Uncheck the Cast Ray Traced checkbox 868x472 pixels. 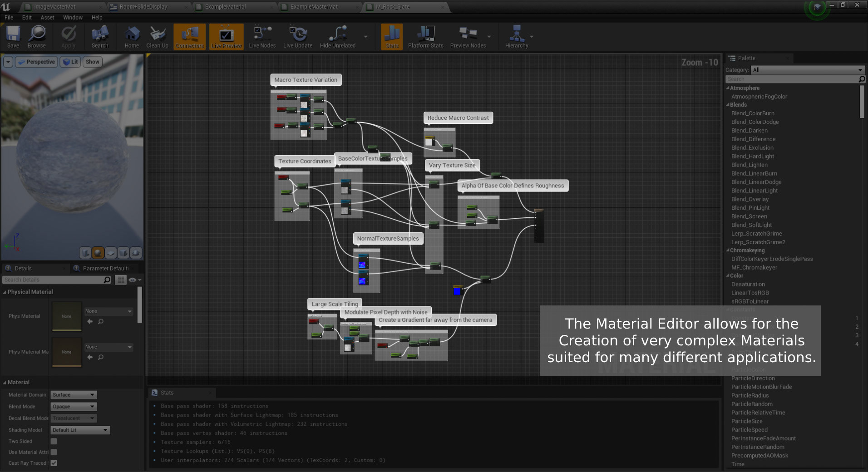pyautogui.click(x=54, y=463)
